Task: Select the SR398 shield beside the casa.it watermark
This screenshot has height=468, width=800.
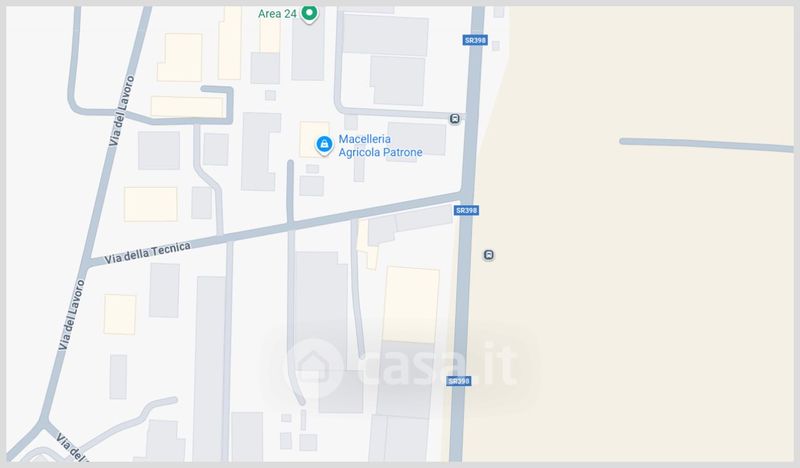Action: 459,381
